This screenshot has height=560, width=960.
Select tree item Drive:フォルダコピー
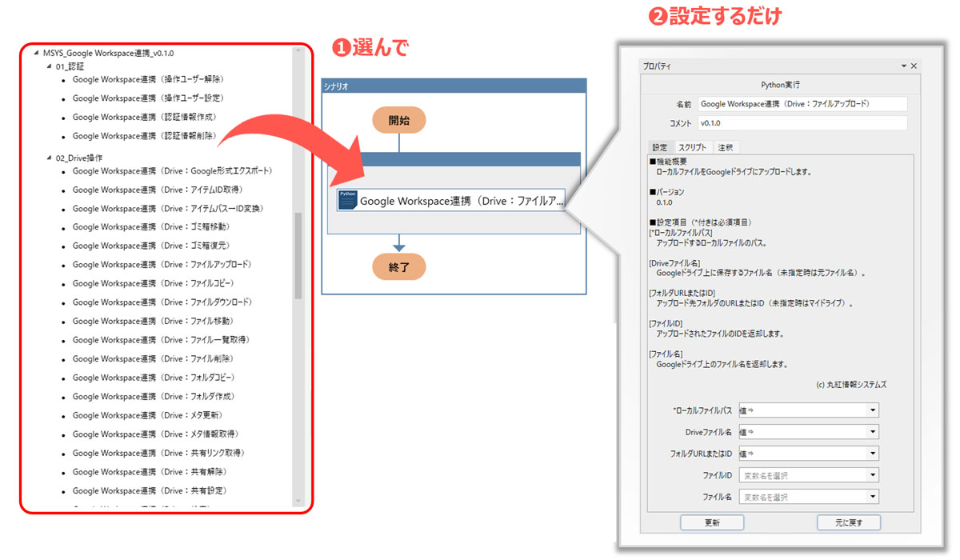pyautogui.click(x=154, y=378)
